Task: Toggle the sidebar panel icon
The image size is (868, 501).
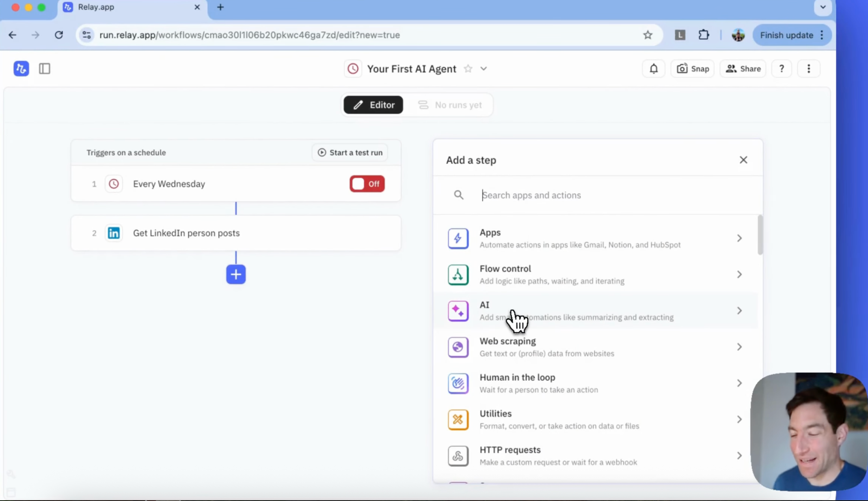Action: (x=45, y=69)
